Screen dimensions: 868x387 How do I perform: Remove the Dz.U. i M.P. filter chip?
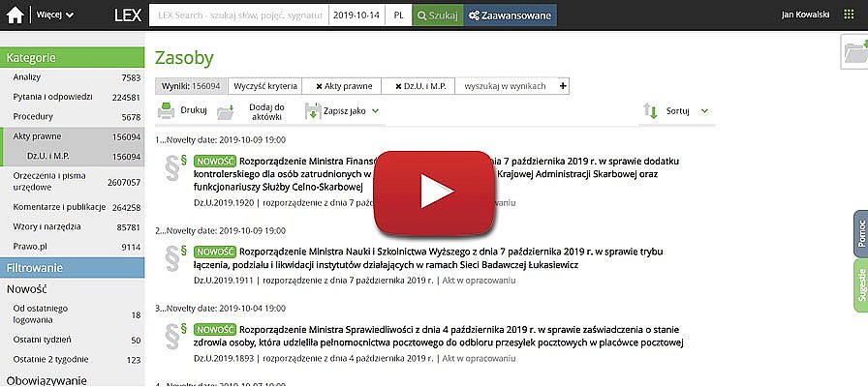tap(398, 86)
